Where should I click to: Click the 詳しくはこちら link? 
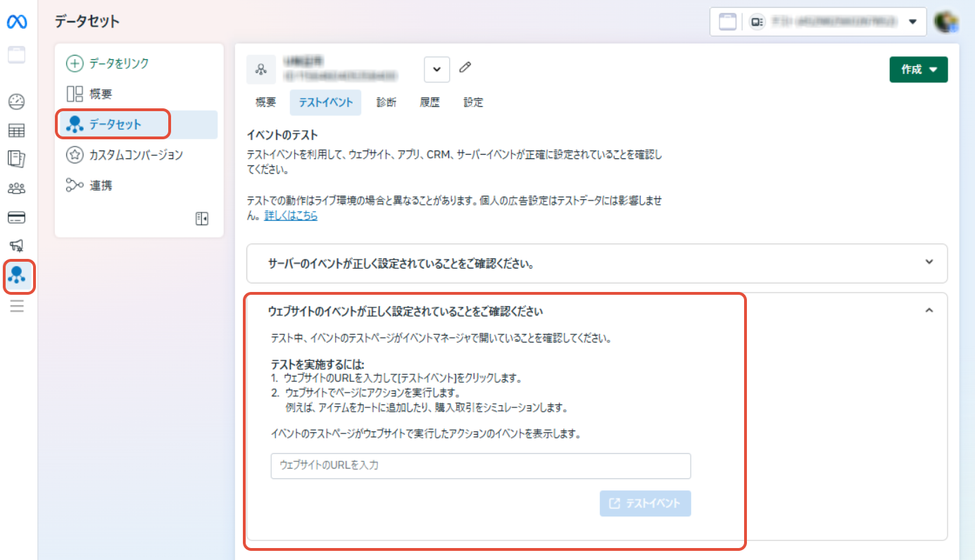[x=291, y=216]
